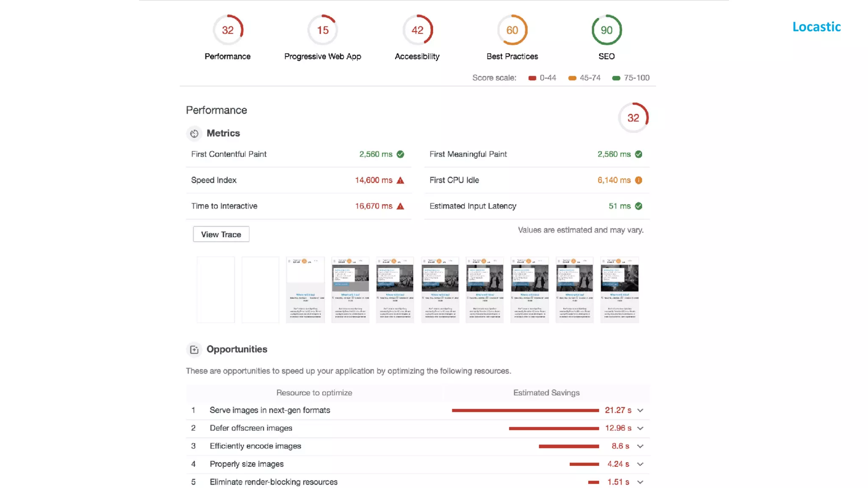This screenshot has height=488, width=868.
Task: Click green check icon beside First Contentful Paint
Action: click(x=400, y=154)
